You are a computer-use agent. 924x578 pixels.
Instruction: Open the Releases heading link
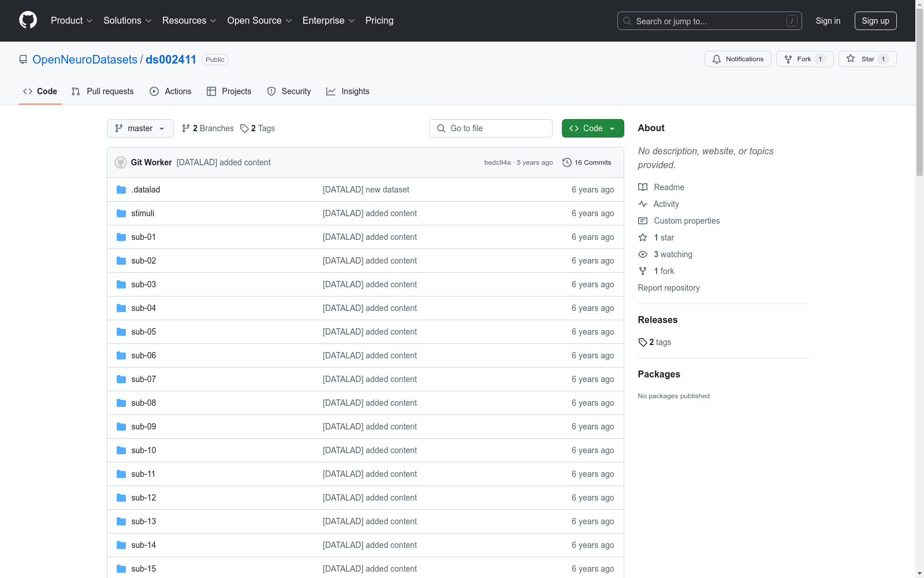658,320
